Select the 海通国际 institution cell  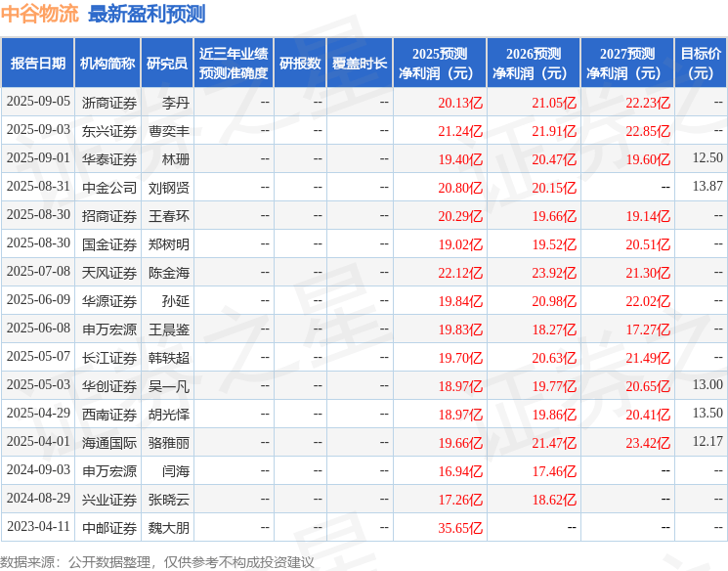pos(109,443)
